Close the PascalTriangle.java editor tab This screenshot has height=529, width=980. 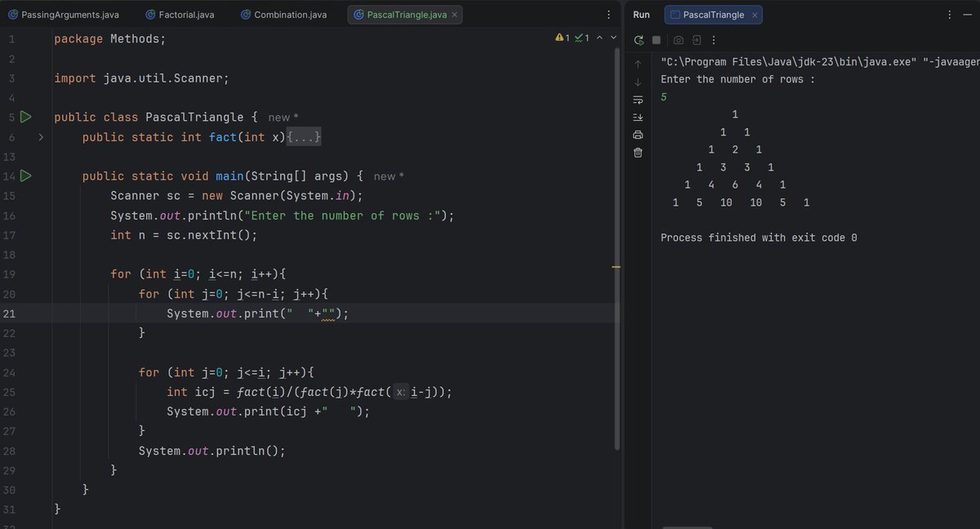point(455,15)
